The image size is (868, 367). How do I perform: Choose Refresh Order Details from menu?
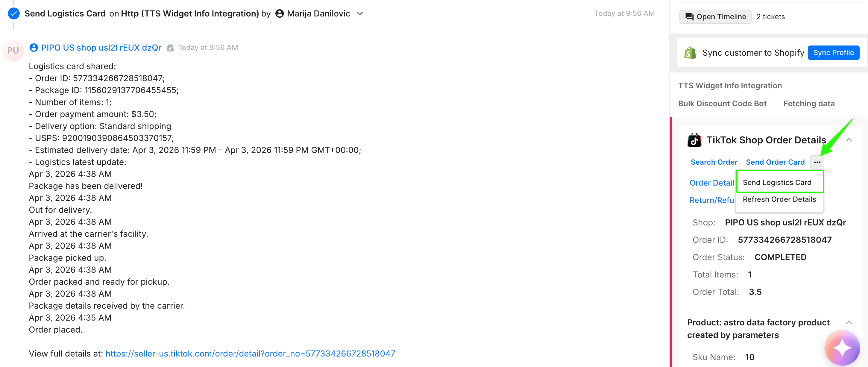tap(779, 199)
